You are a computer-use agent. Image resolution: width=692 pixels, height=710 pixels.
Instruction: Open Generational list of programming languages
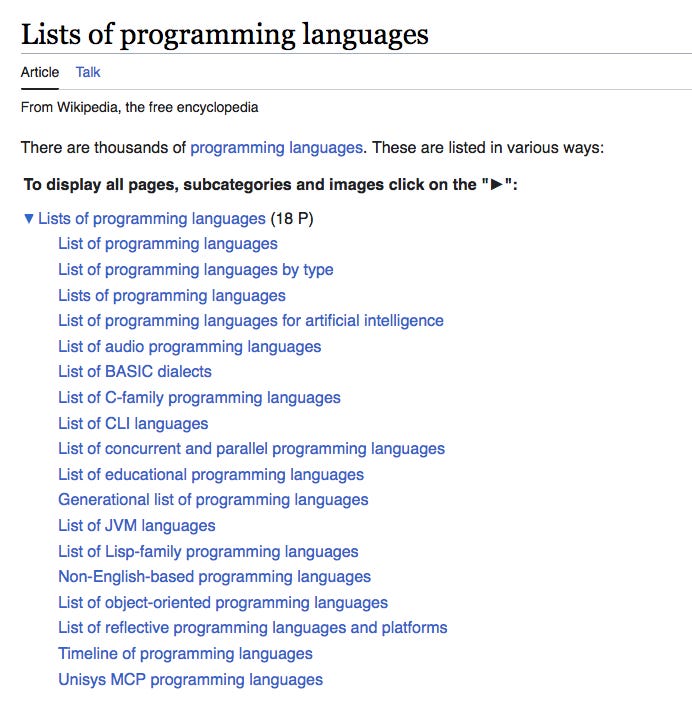coord(213,499)
